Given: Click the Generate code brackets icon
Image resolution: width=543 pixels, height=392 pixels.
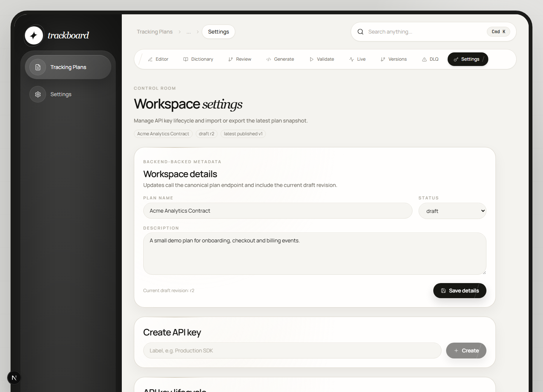Looking at the screenshot, I should pos(269,59).
